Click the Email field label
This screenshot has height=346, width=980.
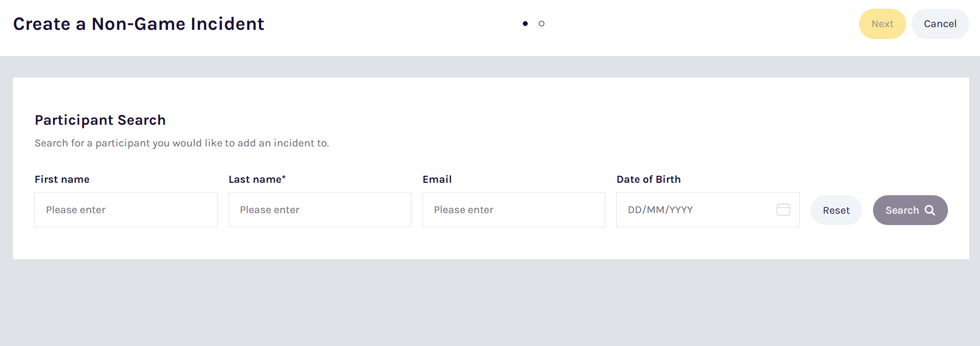437,180
